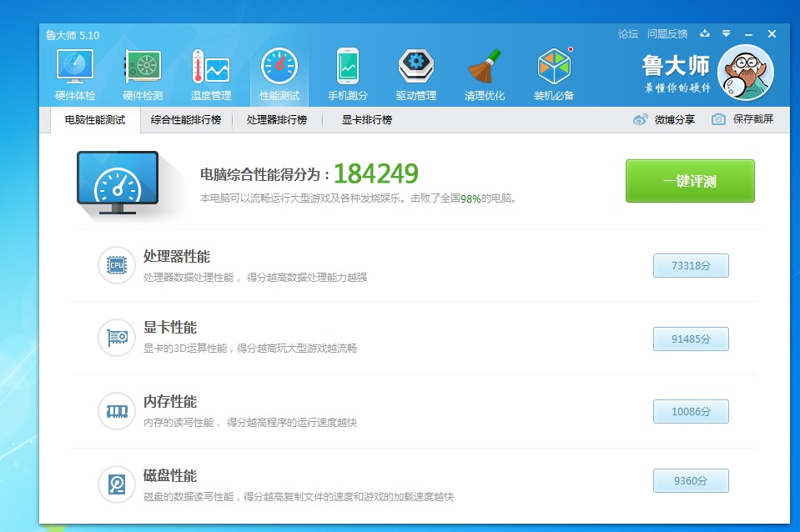This screenshot has height=532, width=800.
Task: Click the 9360分 disk score button
Action: (691, 480)
